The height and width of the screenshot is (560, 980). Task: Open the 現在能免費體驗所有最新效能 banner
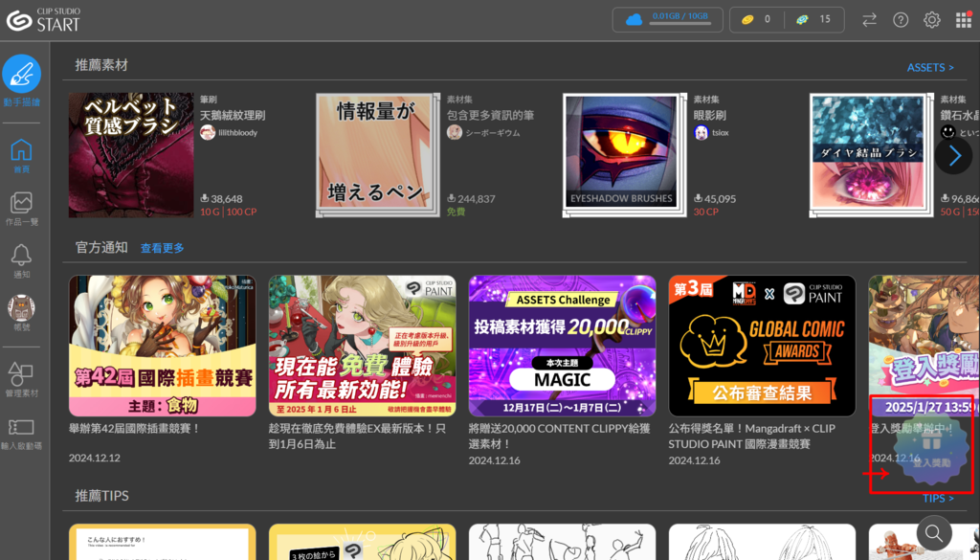tap(363, 347)
